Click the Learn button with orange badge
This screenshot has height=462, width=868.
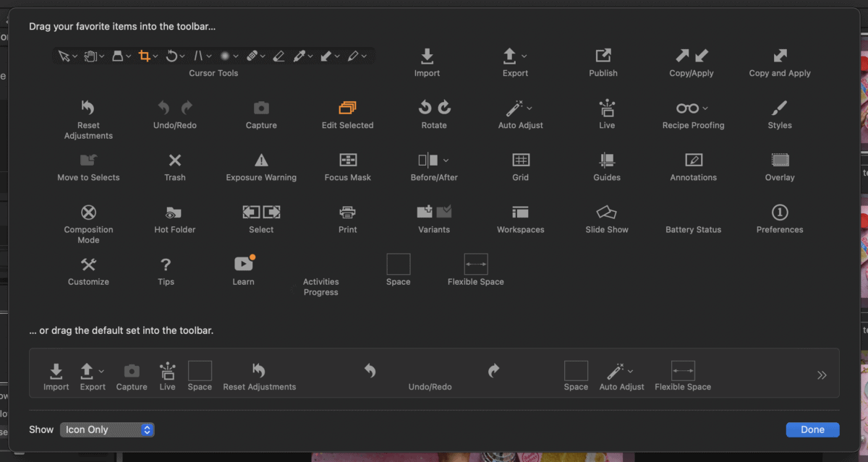243,265
